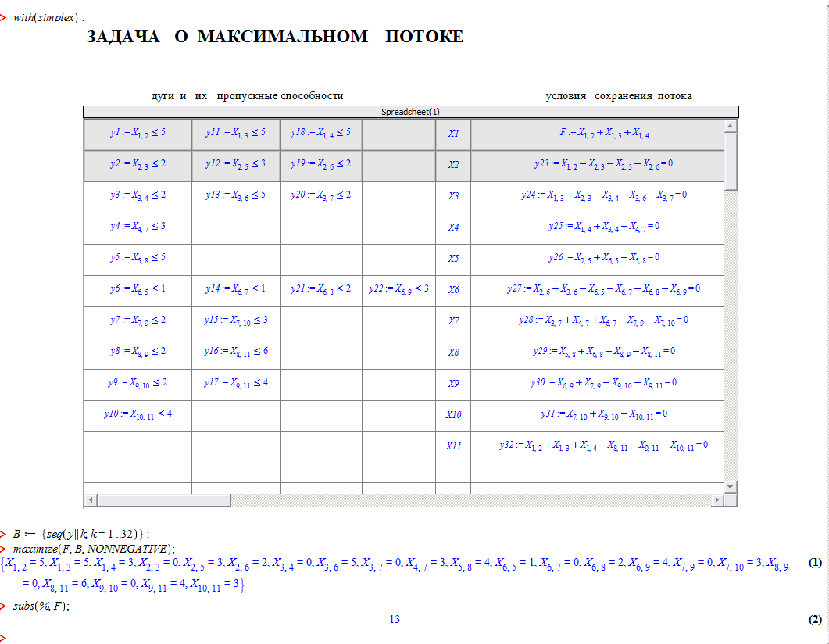Viewport: 829px width, 644px height.
Task: Select cell y6 := X6,5 ≤ 1
Action: (x=138, y=291)
